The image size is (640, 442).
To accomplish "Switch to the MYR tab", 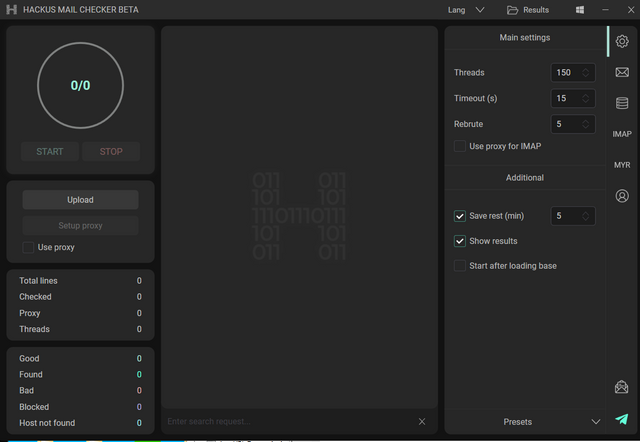I will [x=622, y=165].
